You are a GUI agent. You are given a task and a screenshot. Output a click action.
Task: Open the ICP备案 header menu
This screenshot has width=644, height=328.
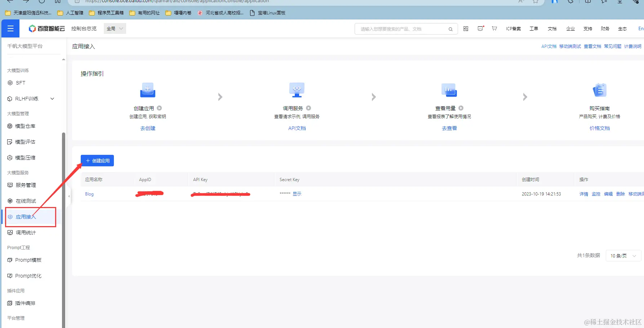click(513, 29)
